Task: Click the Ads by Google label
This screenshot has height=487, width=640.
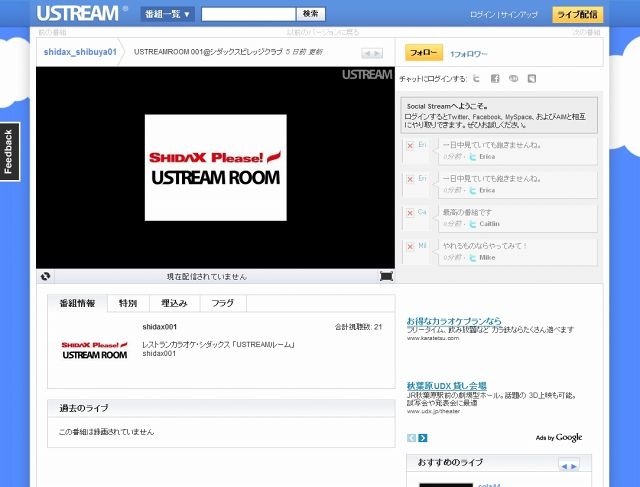Action: (x=559, y=438)
